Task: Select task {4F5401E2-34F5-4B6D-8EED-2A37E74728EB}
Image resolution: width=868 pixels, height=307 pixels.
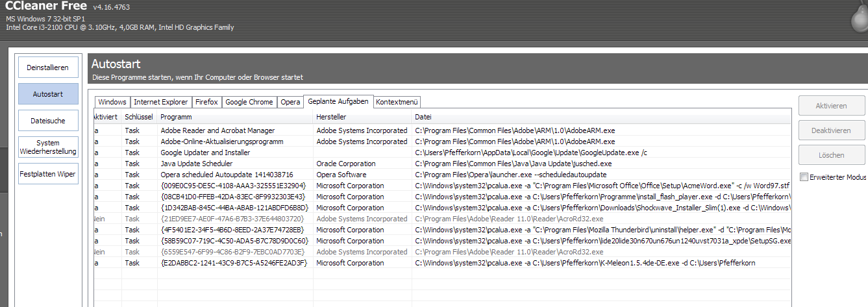Action: click(x=442, y=230)
